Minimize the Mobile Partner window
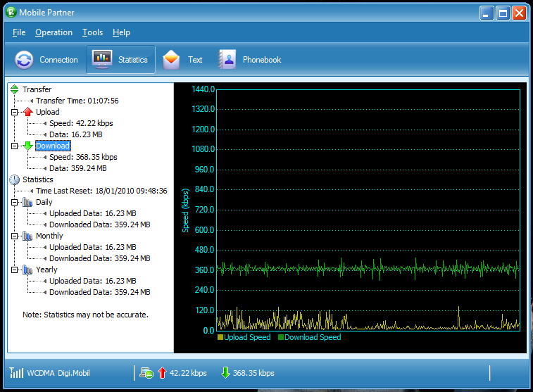The width and height of the screenshot is (533, 392). pos(487,13)
